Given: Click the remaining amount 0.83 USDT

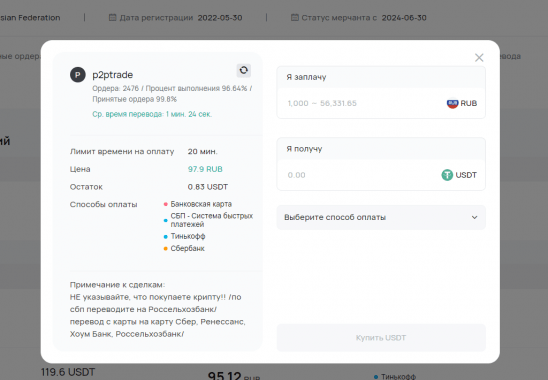Looking at the screenshot, I should pos(208,187).
